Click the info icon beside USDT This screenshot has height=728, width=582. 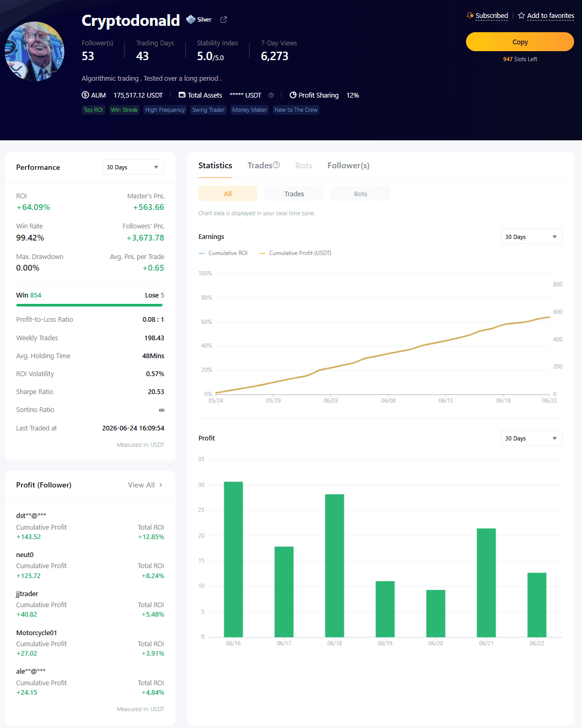(x=271, y=95)
